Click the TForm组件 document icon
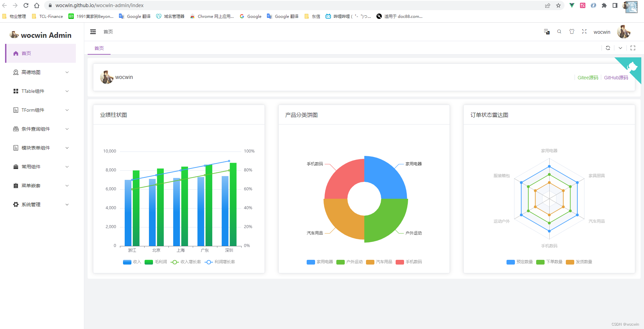Screen dimensions: 644x329 point(16,110)
